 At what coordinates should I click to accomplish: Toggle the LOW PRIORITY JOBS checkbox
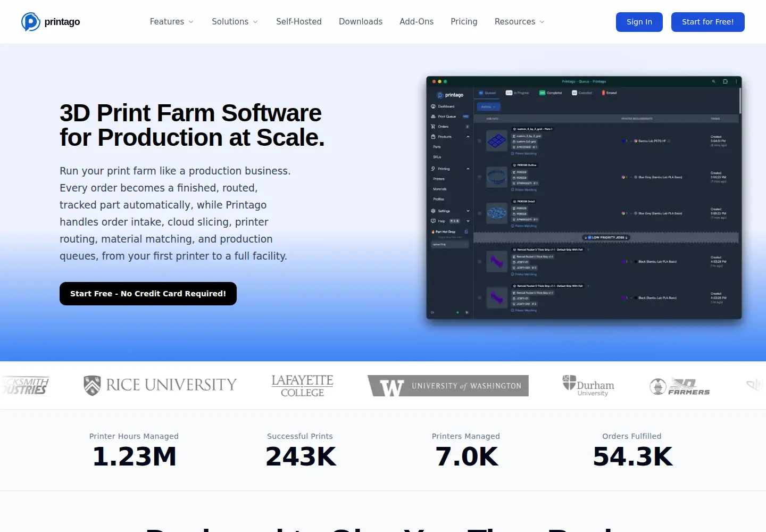click(x=589, y=237)
